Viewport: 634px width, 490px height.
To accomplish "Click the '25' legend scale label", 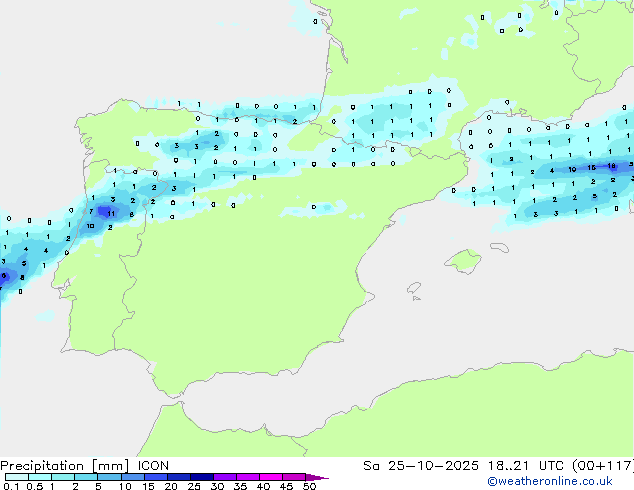I will pyautogui.click(x=194, y=486).
